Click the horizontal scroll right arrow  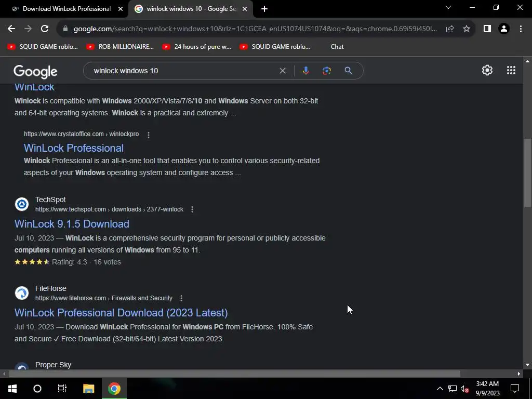518,374
